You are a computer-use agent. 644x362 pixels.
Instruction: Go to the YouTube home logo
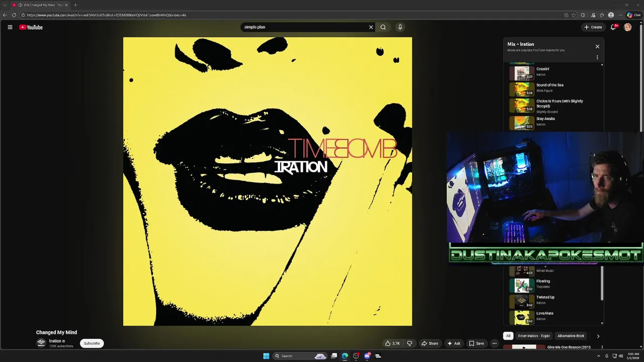click(x=31, y=27)
